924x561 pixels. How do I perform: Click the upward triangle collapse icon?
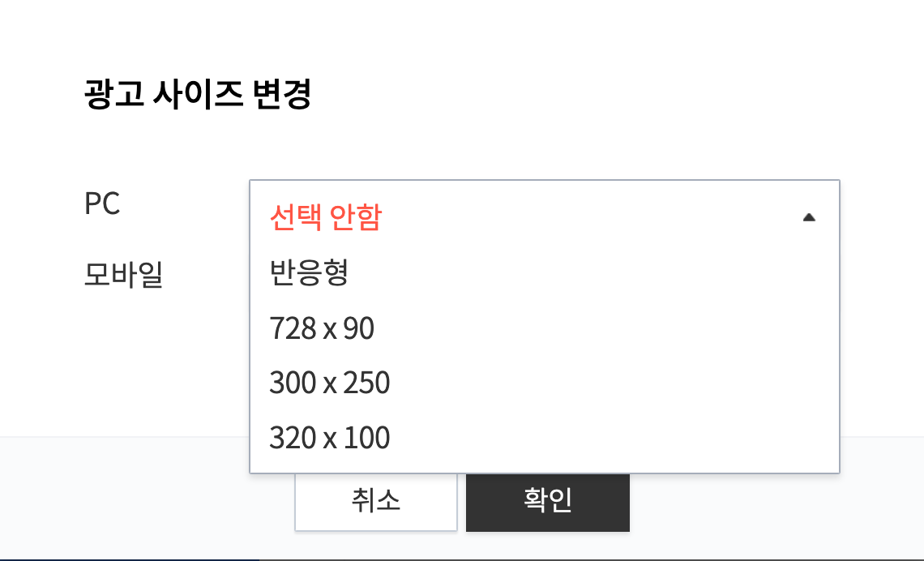point(810,216)
